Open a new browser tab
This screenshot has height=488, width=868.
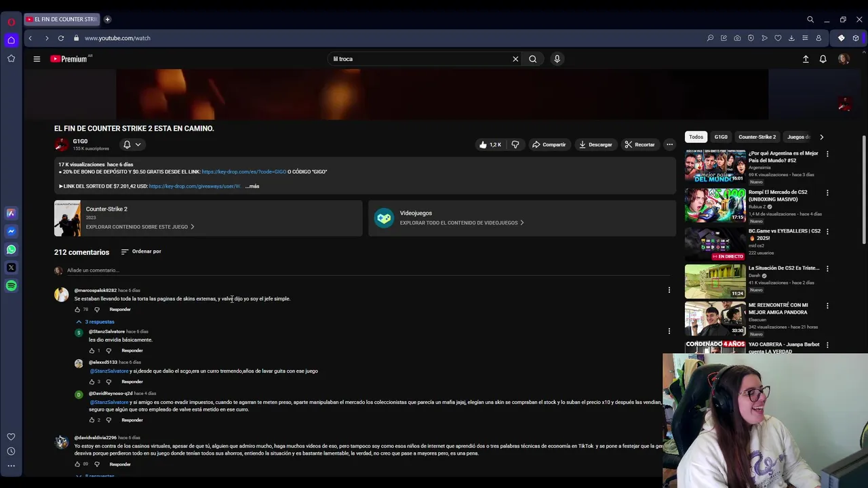[x=107, y=20]
